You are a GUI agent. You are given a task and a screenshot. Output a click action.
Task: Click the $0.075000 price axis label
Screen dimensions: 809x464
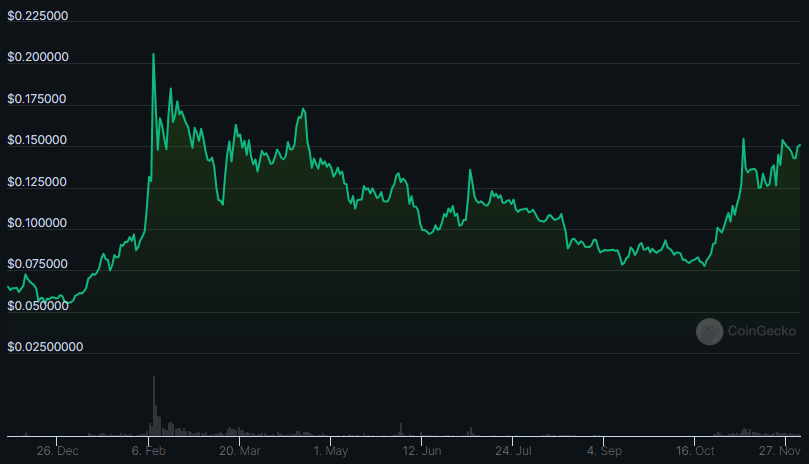[37, 264]
